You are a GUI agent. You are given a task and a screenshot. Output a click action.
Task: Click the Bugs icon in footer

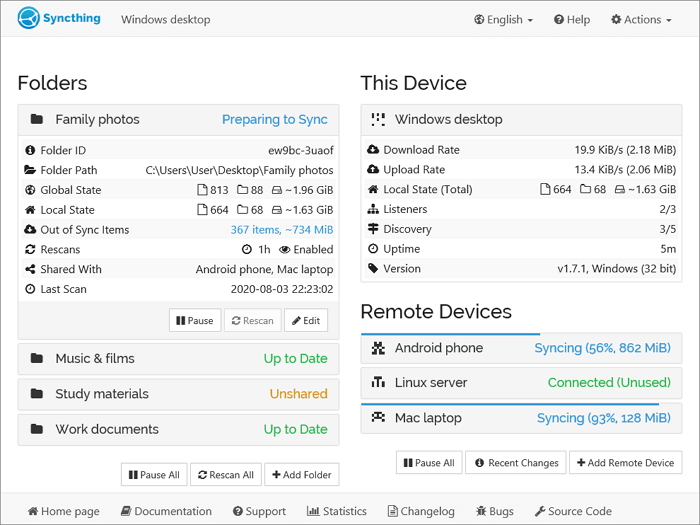click(x=482, y=511)
